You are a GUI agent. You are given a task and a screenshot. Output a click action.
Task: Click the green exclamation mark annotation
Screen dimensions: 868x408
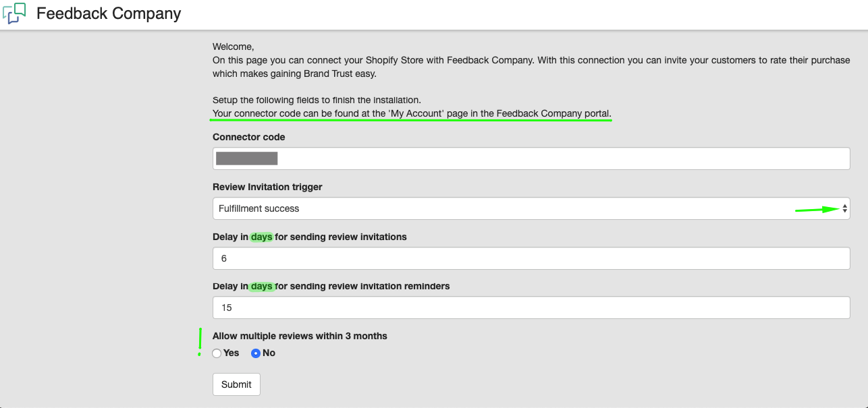point(200,341)
